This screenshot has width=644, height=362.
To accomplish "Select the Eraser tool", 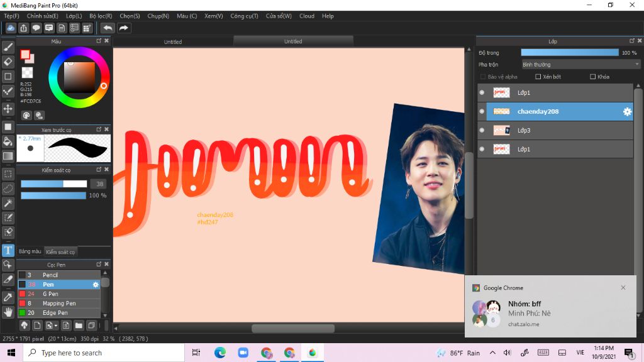I will [8, 62].
